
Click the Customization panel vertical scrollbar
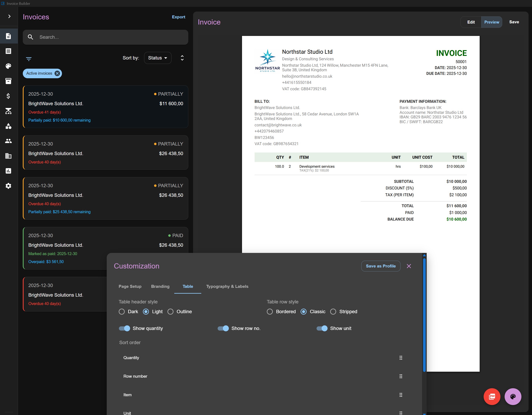click(424, 315)
